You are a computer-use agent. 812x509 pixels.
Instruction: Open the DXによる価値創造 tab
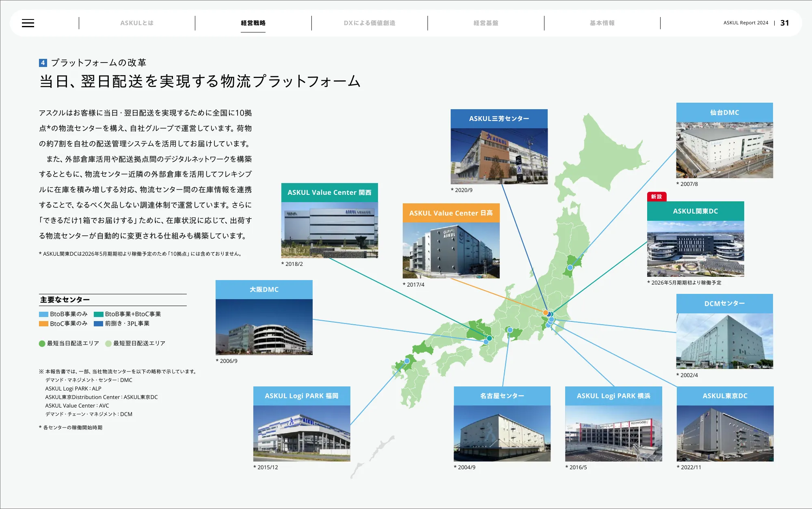369,23
